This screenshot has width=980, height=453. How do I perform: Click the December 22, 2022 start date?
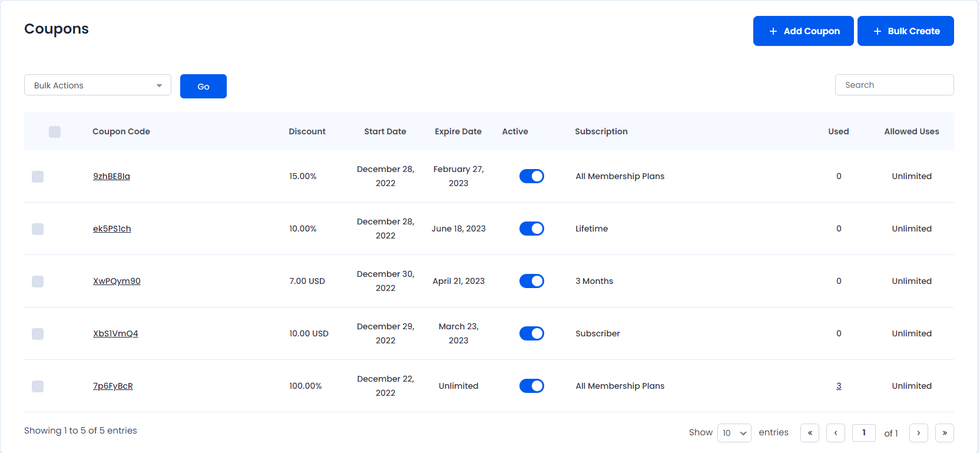386,386
